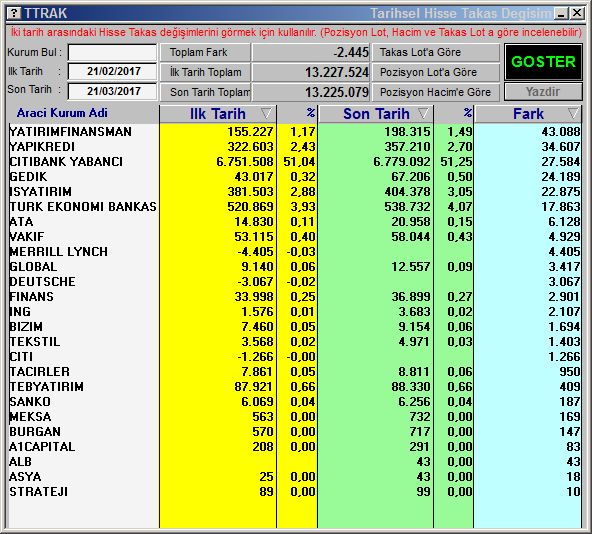Screen dimensions: 592x534
Task: Click the Araci Kurum Adi header
Action: [x=62, y=113]
